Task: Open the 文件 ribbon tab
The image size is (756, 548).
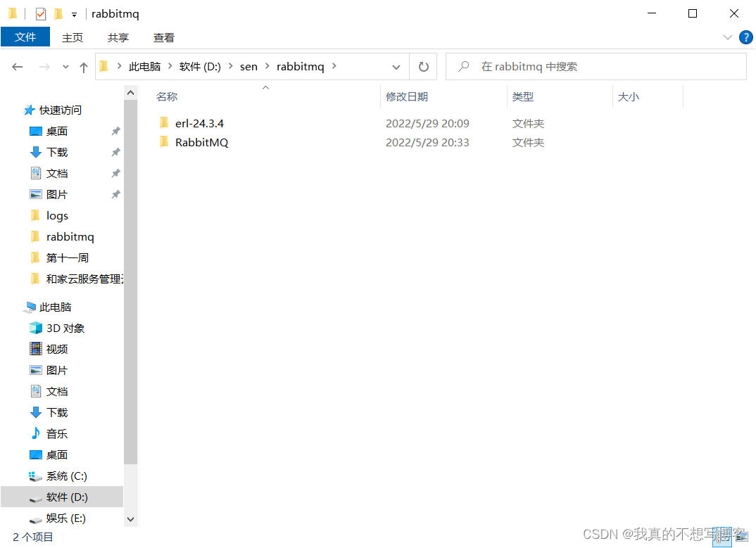Action: [x=25, y=37]
